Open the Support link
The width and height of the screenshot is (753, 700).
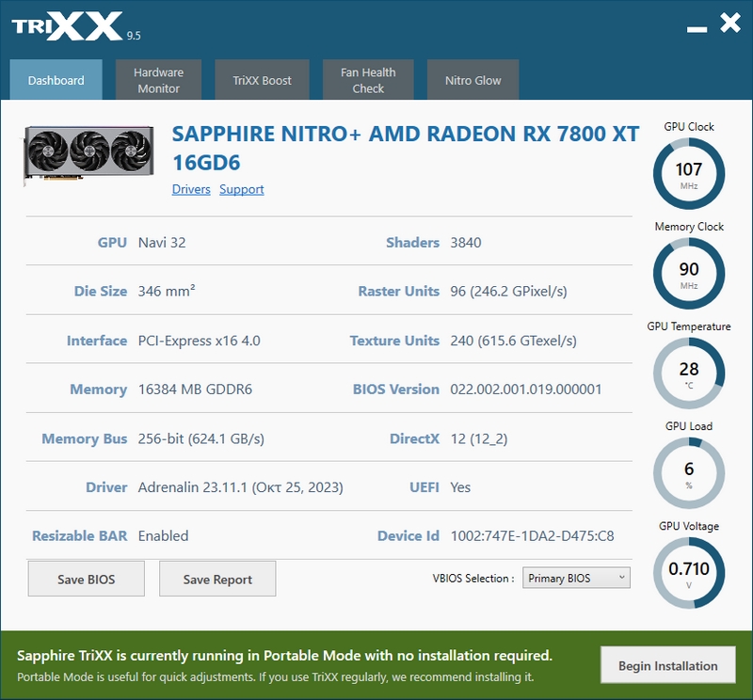[x=242, y=189]
